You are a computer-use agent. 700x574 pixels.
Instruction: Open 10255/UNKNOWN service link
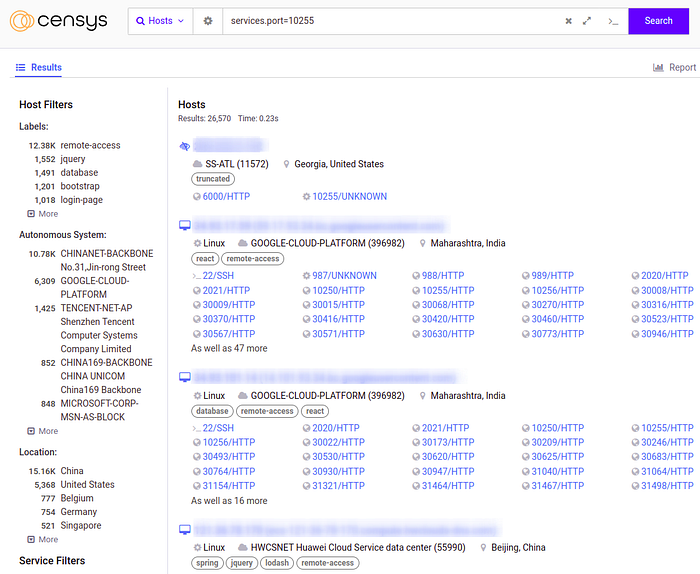pyautogui.click(x=345, y=196)
